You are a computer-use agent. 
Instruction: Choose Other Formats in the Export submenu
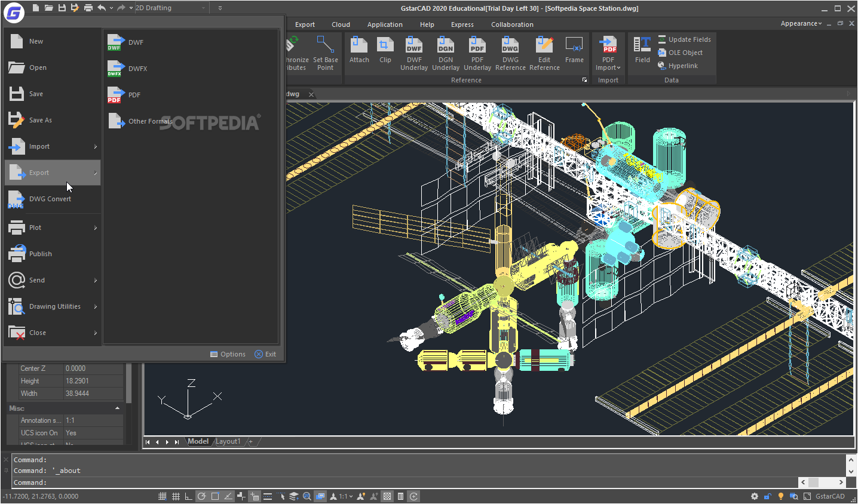point(140,121)
